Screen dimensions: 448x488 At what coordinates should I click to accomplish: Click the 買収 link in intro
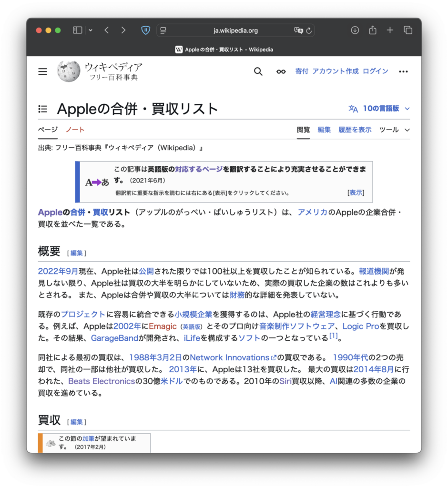(x=100, y=212)
